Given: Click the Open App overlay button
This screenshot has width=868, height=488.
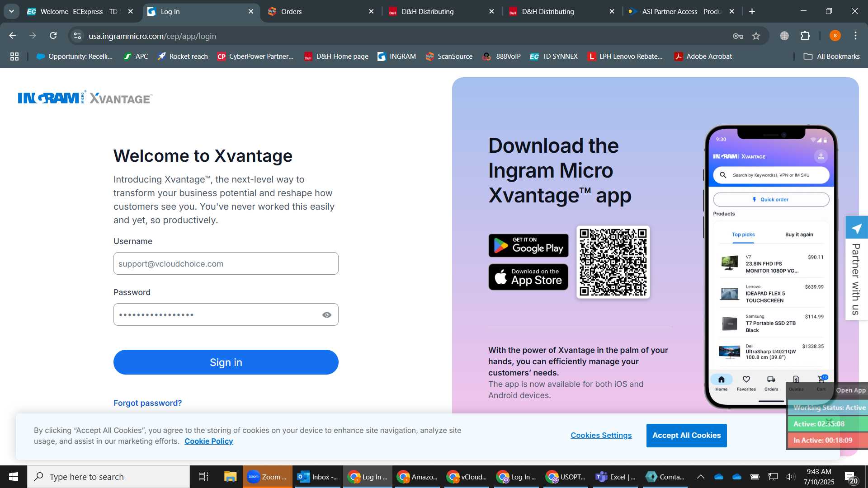Looking at the screenshot, I should tap(851, 390).
